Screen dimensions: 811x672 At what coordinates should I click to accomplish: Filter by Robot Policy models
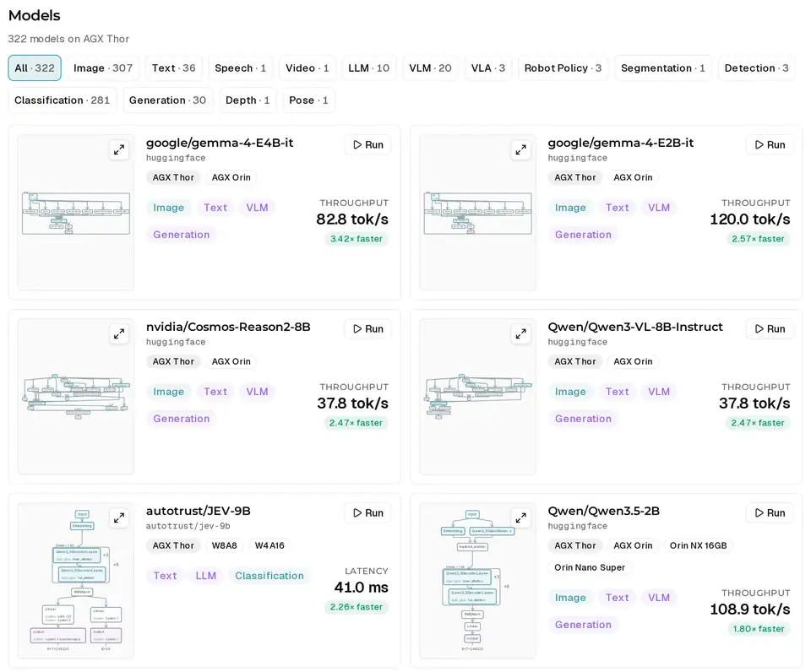pos(563,68)
